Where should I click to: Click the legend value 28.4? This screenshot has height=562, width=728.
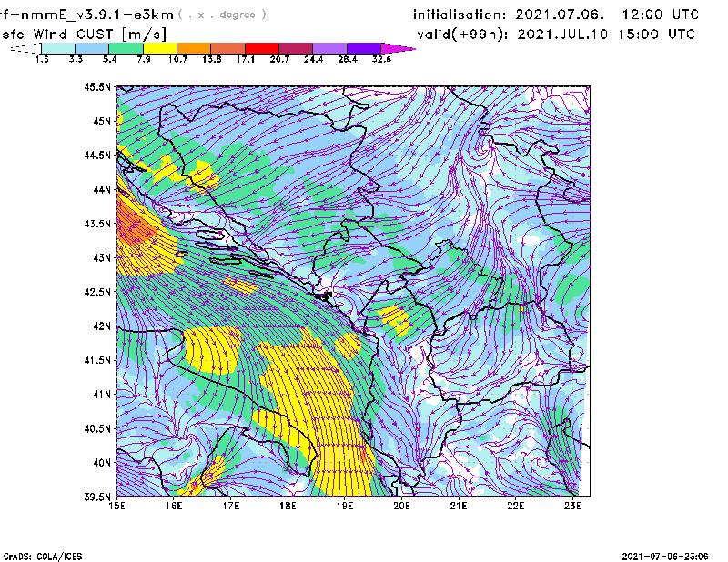coord(348,59)
